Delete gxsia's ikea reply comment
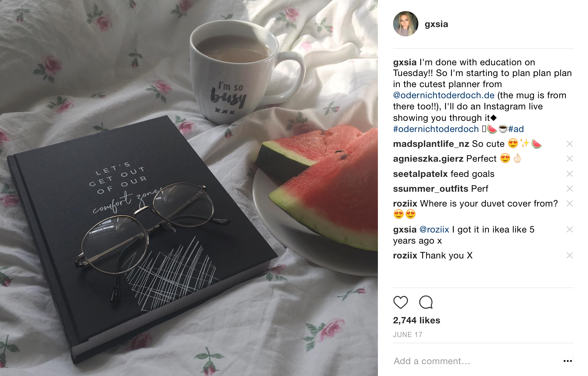 point(569,230)
